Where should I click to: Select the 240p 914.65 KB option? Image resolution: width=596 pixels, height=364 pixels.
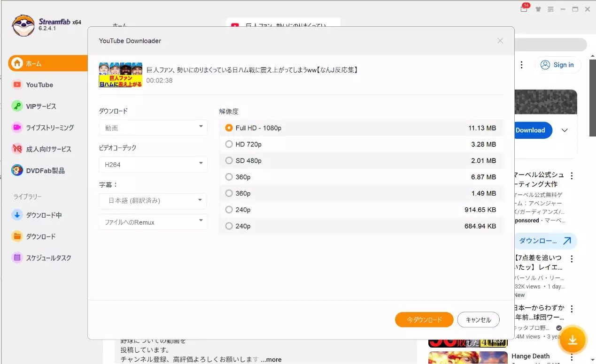[x=361, y=210]
